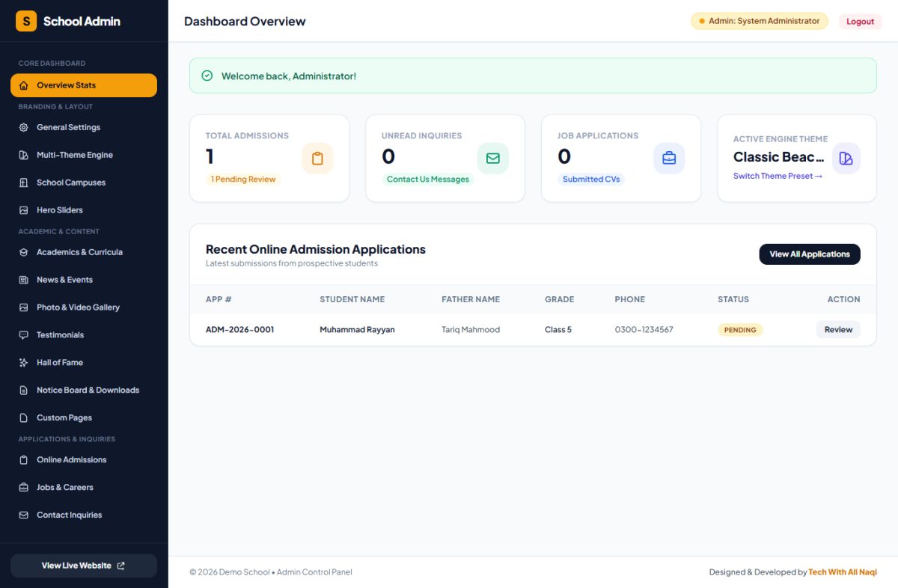Click the Classic Beac… theme name
Image resolution: width=898 pixels, height=588 pixels.
click(x=779, y=157)
